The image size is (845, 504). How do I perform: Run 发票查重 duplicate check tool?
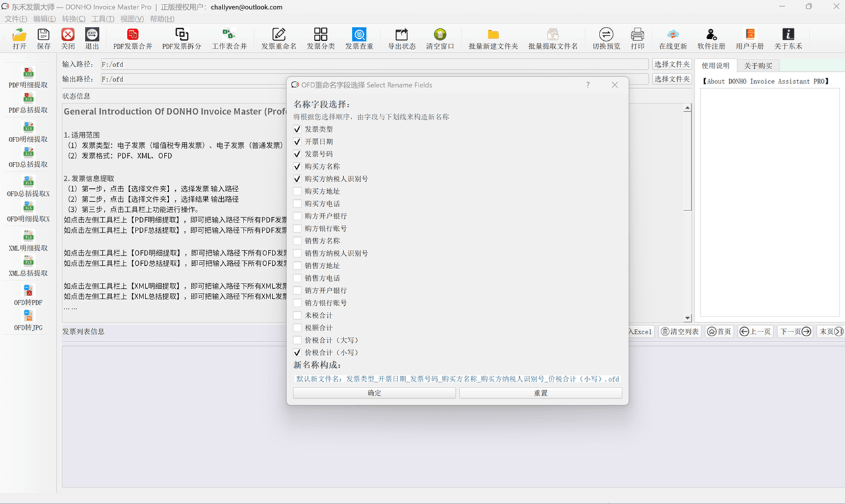click(359, 38)
